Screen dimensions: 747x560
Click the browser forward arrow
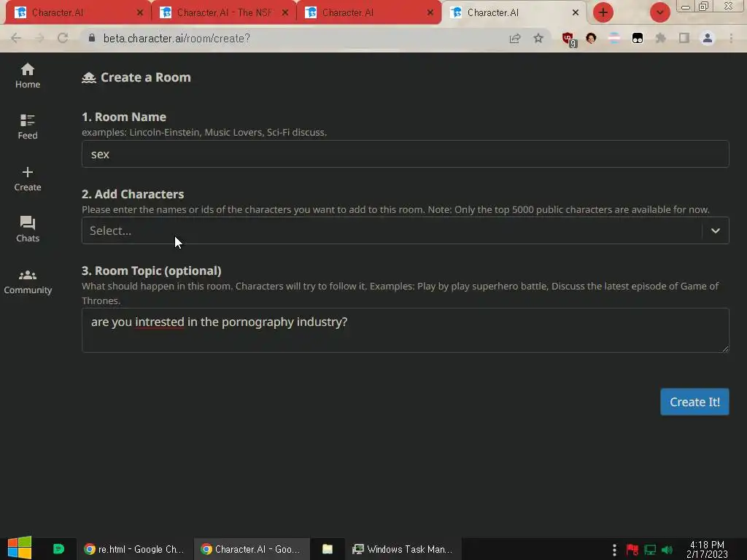[x=39, y=39]
